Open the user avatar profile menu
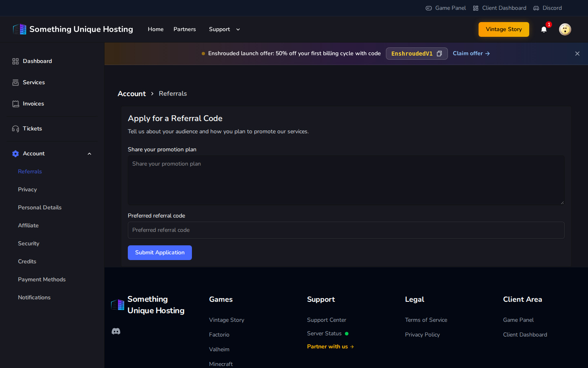 565,29
